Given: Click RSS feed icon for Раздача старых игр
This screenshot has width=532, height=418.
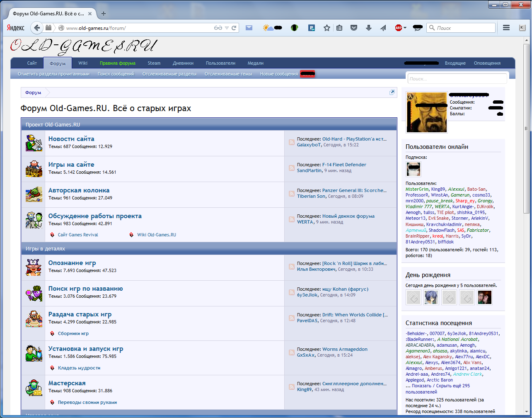Looking at the screenshot, I should coord(292,318).
